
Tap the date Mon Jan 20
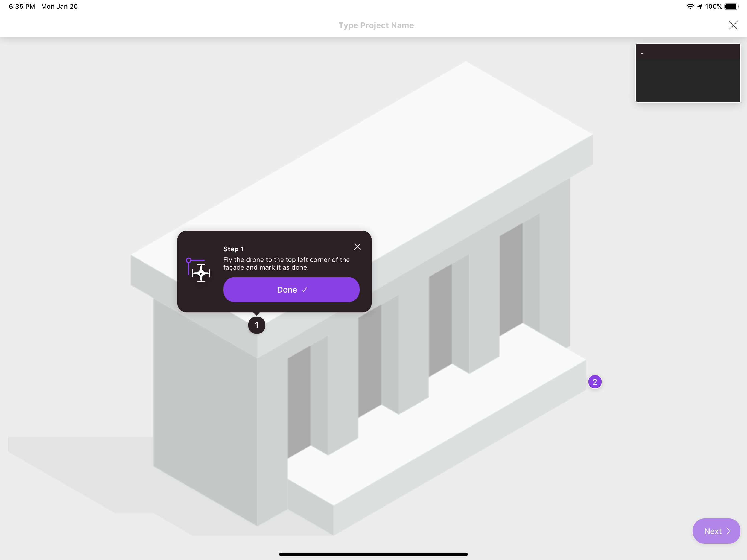point(59,6)
